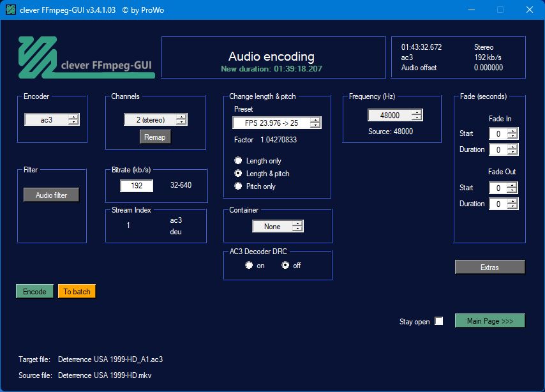Open the Audio filter dialog
Viewport: 545px width, 392px height.
(52, 195)
